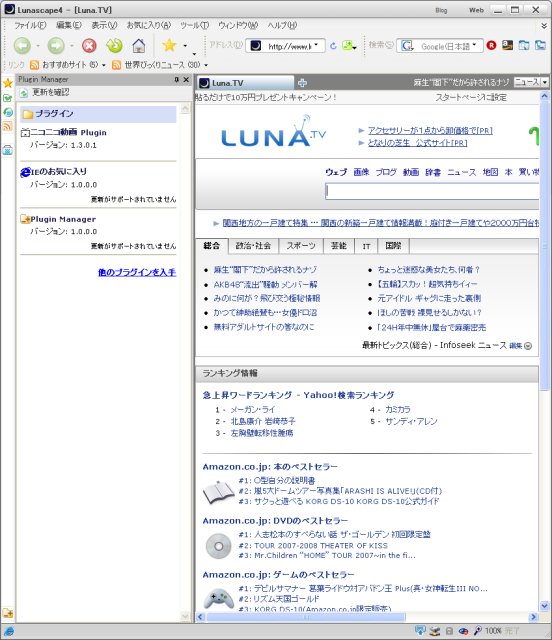Image resolution: width=552 pixels, height=640 pixels.
Task: Open the star Favorites sidebar panel icon
Action: [x=8, y=83]
